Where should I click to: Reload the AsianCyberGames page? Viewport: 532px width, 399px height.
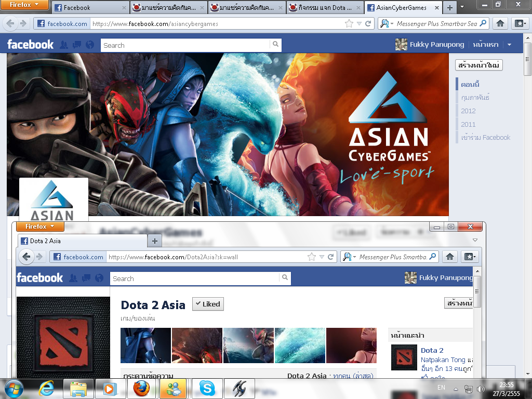pos(368,23)
